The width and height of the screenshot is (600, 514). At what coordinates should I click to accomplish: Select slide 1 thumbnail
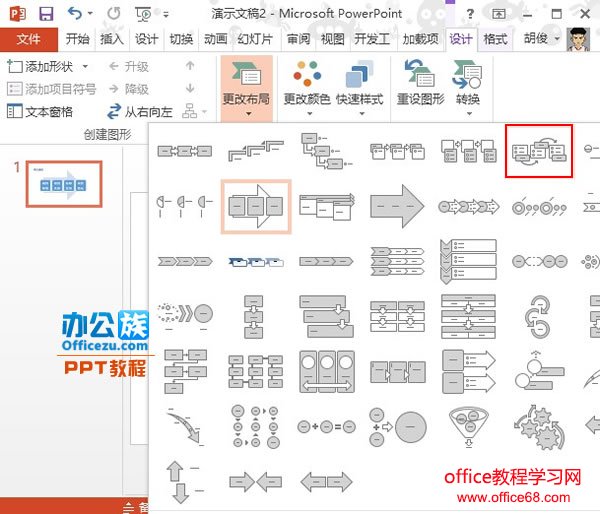[64, 184]
